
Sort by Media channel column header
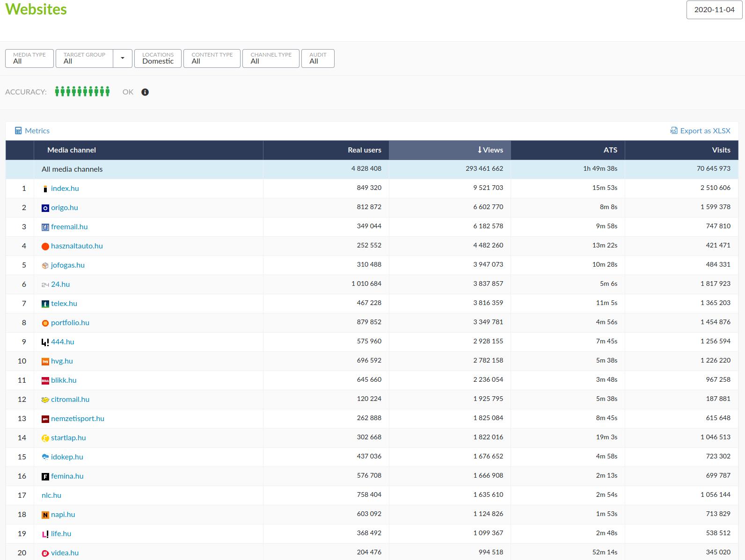tap(148, 150)
